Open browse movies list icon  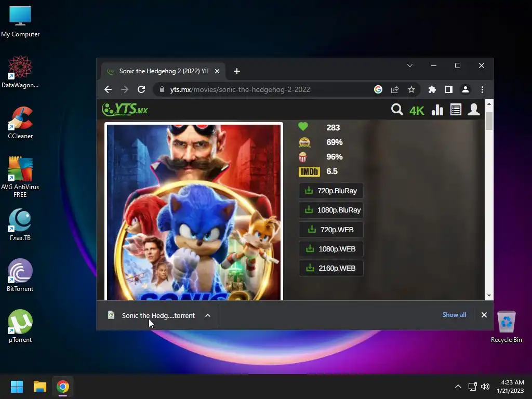tap(456, 110)
